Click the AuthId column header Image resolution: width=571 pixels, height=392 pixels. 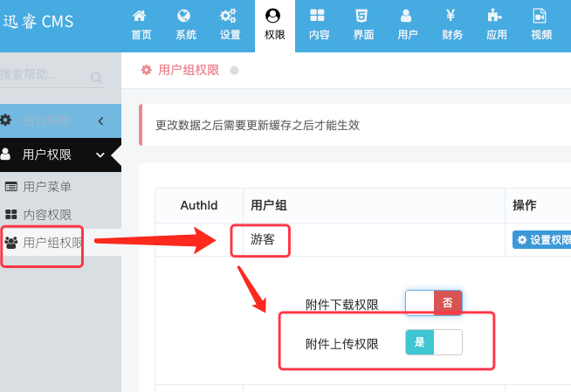point(199,205)
